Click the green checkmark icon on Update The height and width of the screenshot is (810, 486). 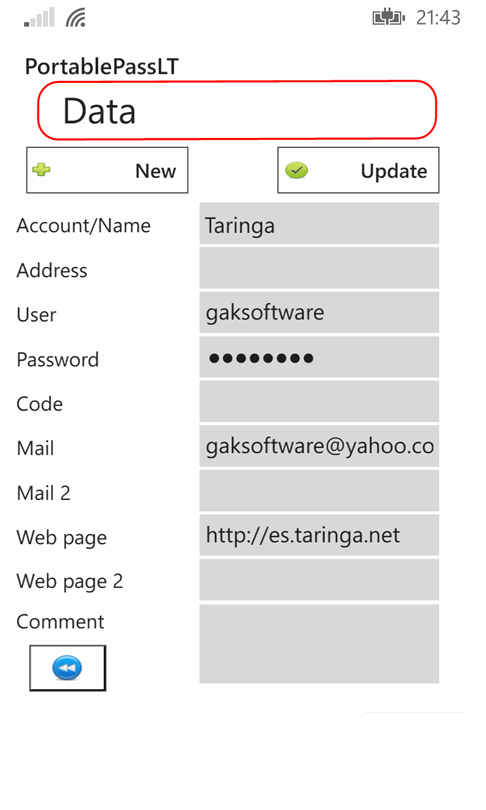pyautogui.click(x=296, y=170)
